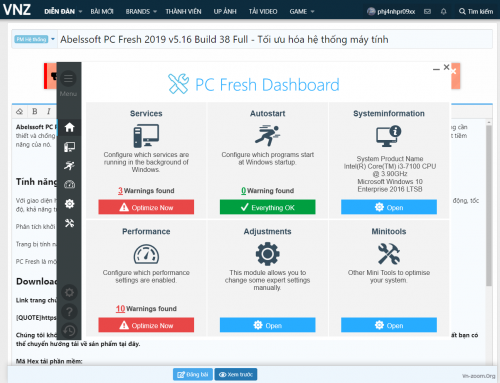
Task: Open the PC Fresh hamburger Menu
Action: [68, 79]
